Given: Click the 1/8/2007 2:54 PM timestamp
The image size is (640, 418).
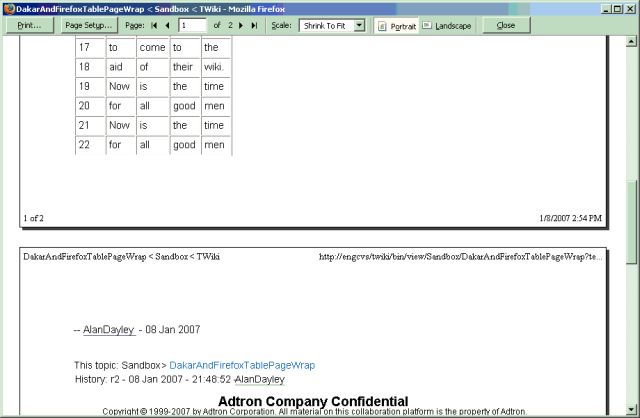Looking at the screenshot, I should click(571, 218).
